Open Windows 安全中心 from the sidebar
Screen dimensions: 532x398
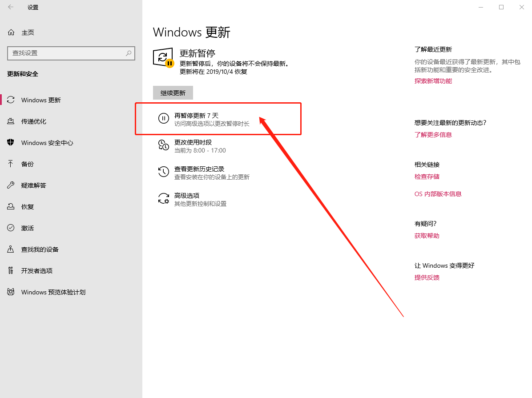(48, 142)
